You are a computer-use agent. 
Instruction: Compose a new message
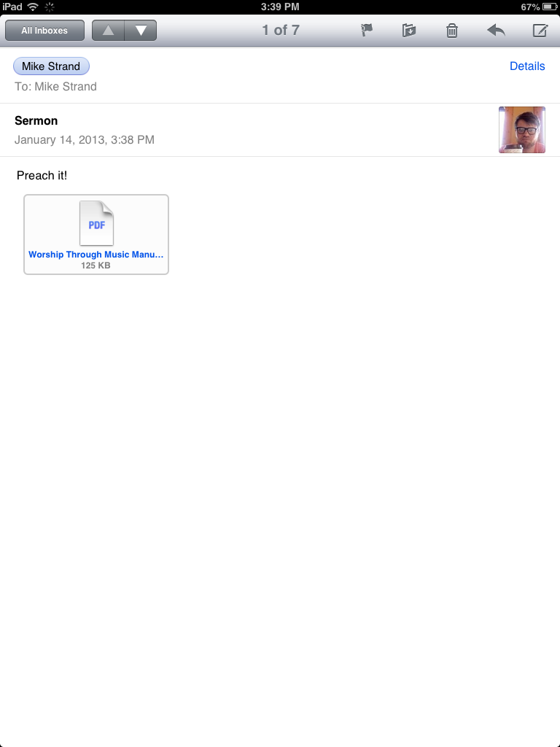tap(540, 31)
